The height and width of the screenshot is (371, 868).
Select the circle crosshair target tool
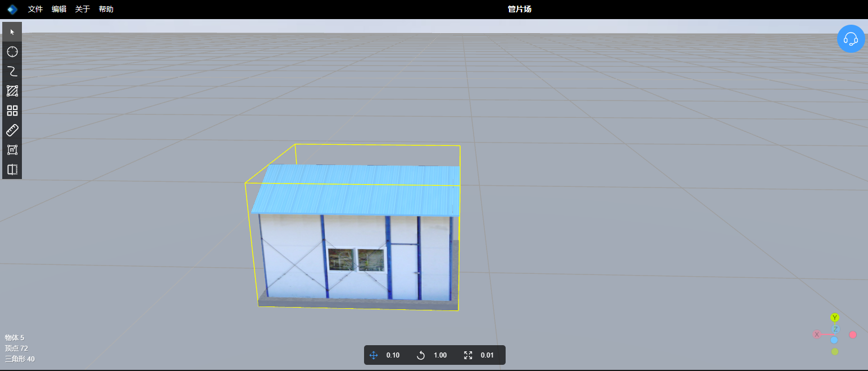(x=12, y=52)
